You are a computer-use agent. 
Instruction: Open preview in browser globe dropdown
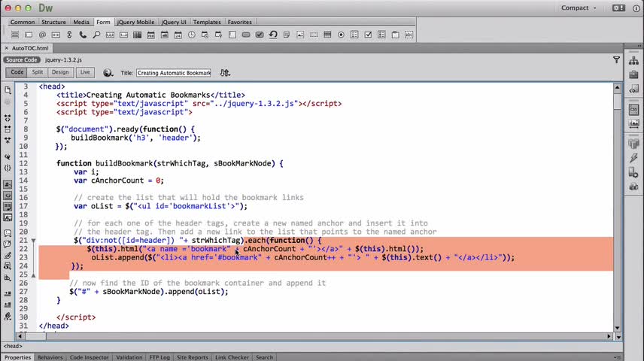click(108, 73)
